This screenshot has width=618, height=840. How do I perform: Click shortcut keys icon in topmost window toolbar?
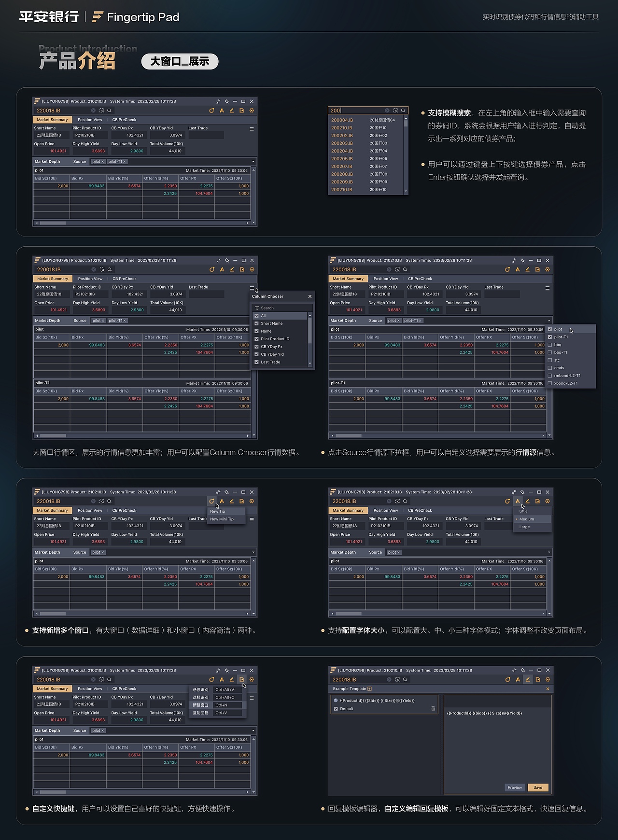click(x=242, y=111)
